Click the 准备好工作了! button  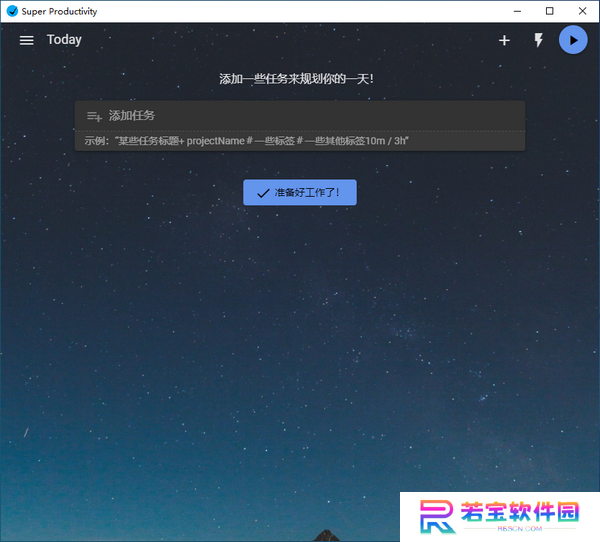300,192
